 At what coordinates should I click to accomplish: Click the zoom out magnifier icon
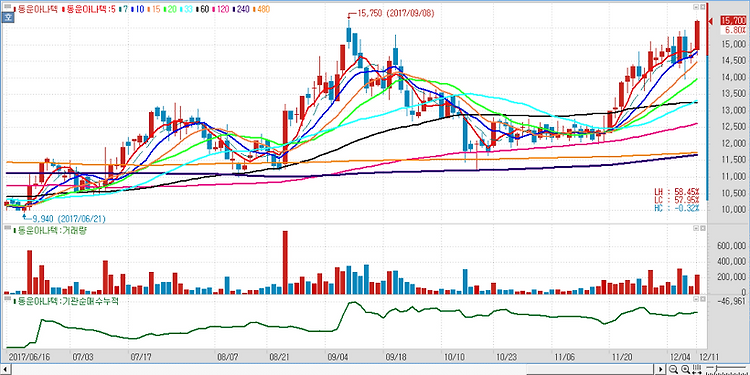pyautogui.click(x=673, y=369)
